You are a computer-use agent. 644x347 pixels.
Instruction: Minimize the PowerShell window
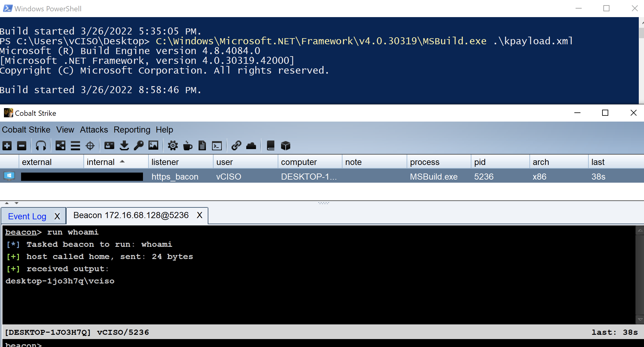(579, 9)
